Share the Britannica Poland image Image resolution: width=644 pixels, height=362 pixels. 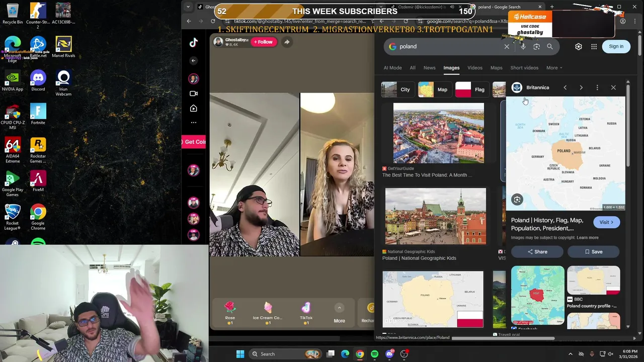click(537, 252)
